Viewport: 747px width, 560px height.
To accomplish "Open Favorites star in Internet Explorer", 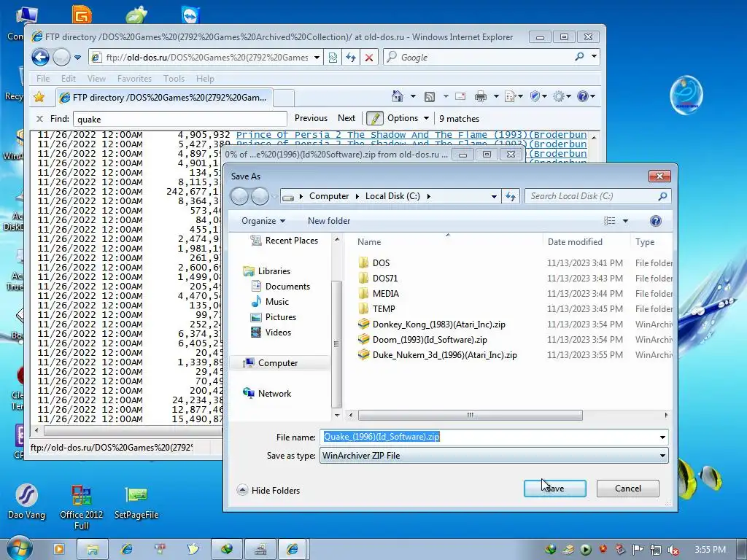I will [x=39, y=97].
